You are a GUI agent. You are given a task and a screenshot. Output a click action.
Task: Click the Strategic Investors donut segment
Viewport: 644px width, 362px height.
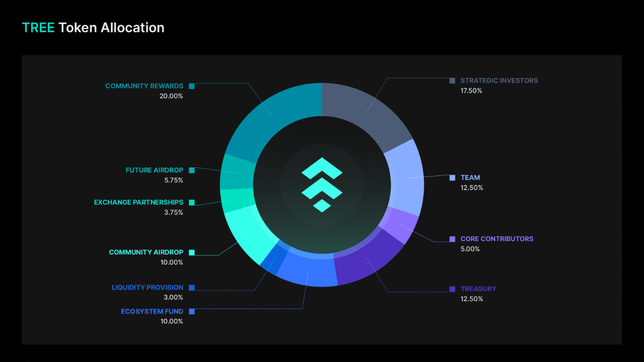click(x=367, y=113)
